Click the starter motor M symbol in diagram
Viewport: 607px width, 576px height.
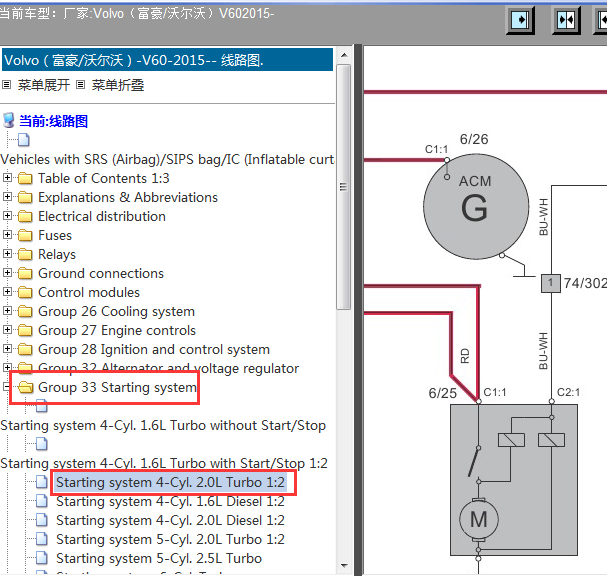(479, 519)
